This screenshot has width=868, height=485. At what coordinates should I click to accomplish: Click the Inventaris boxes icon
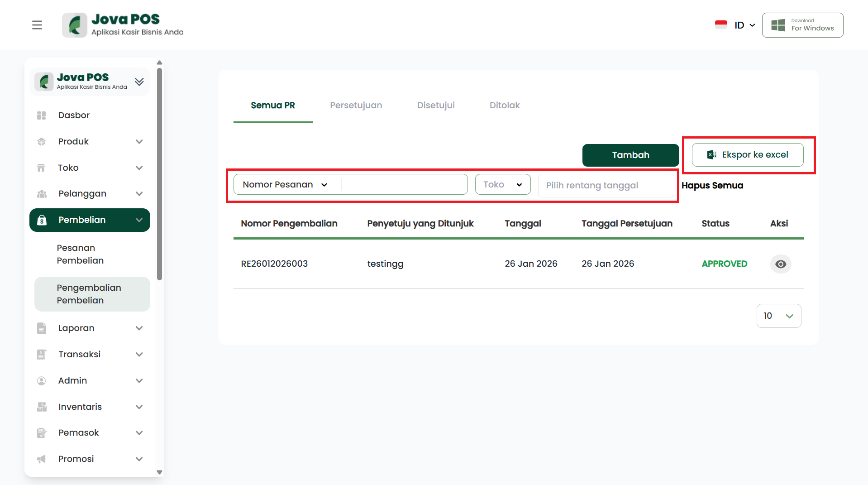click(x=42, y=407)
